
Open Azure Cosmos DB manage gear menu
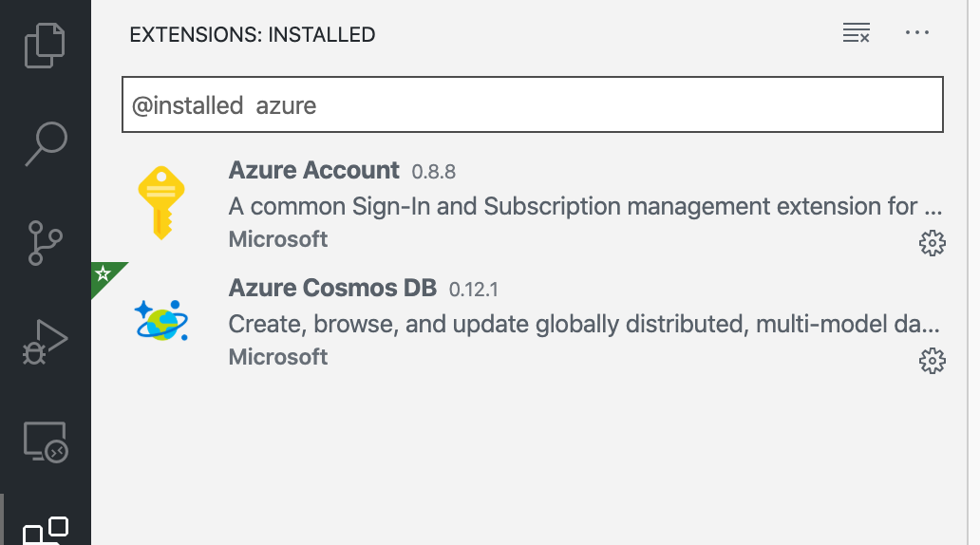tap(933, 361)
